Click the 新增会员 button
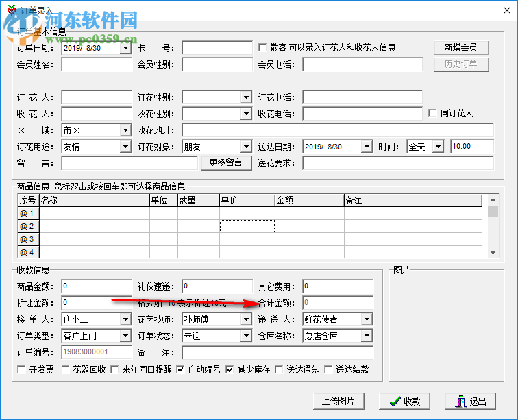 tap(461, 48)
